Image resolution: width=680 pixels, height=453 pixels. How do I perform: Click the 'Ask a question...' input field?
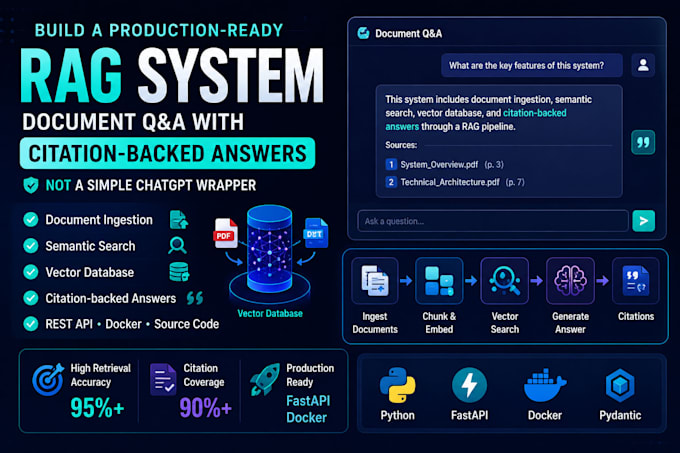coord(493,221)
